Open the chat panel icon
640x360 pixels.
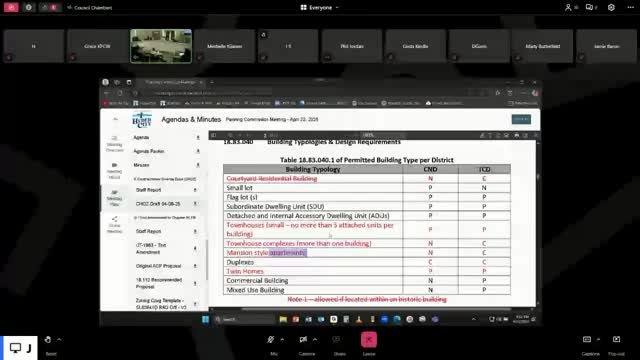tap(589, 7)
